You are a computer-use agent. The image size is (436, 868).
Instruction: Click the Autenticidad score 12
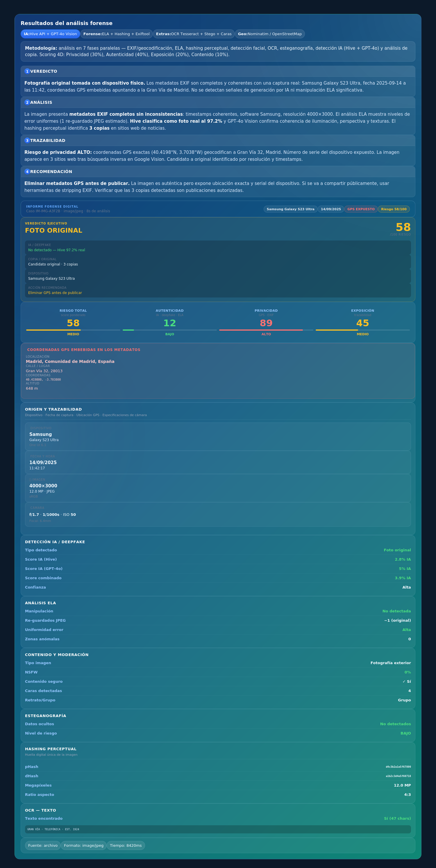coord(169,323)
